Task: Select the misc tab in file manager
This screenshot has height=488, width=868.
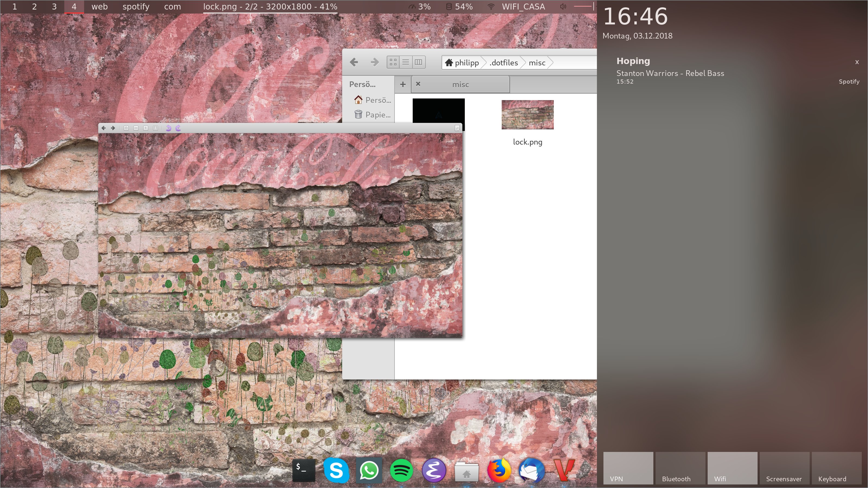Action: [460, 85]
